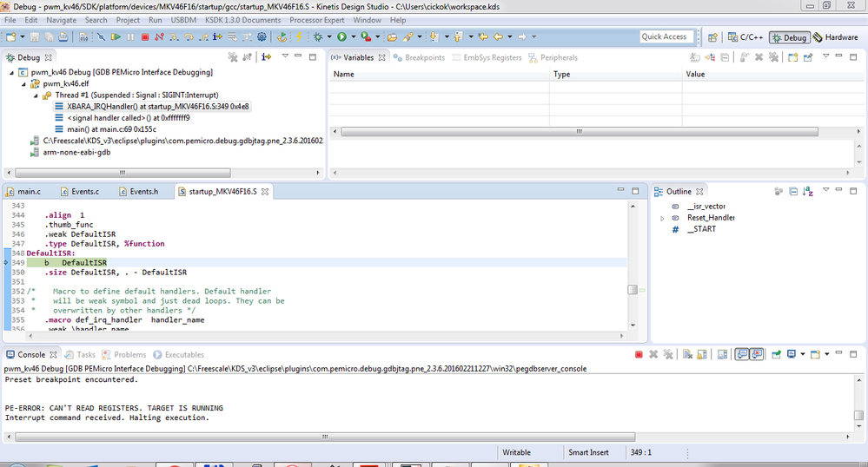868x467 pixels.
Task: Open the Executables tab
Action: coord(179,355)
